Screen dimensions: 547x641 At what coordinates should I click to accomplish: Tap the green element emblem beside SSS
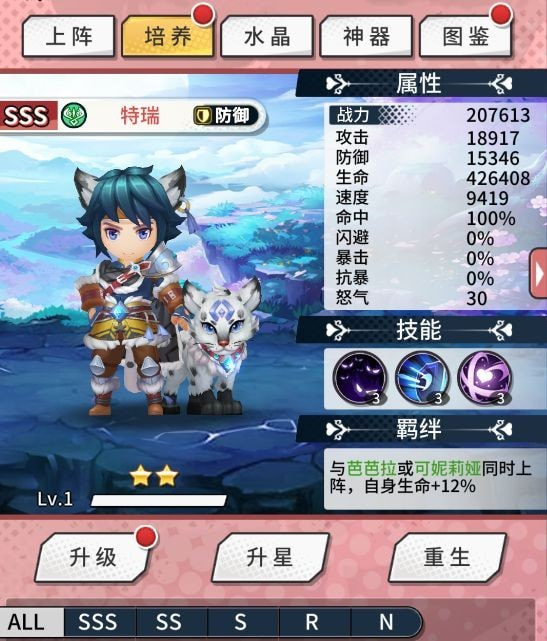tap(74, 115)
